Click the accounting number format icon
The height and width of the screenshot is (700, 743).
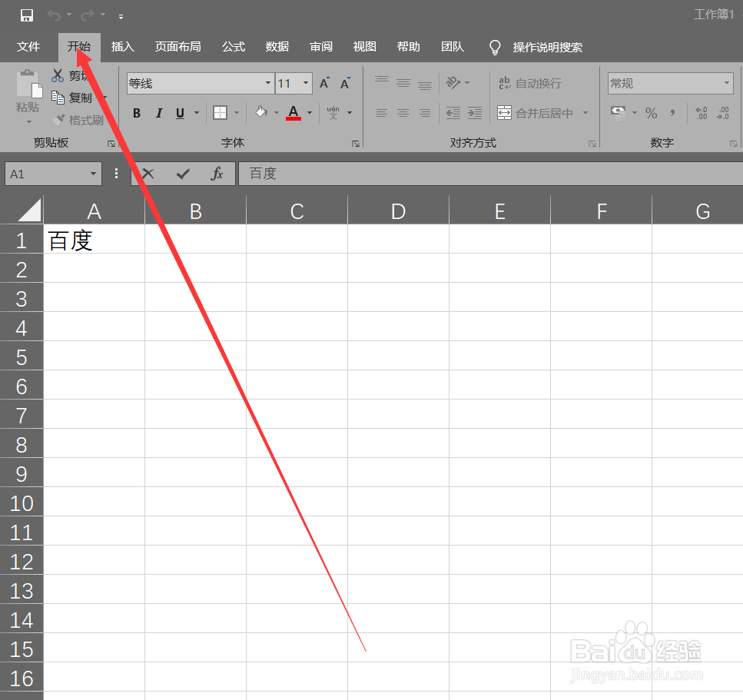pos(618,113)
